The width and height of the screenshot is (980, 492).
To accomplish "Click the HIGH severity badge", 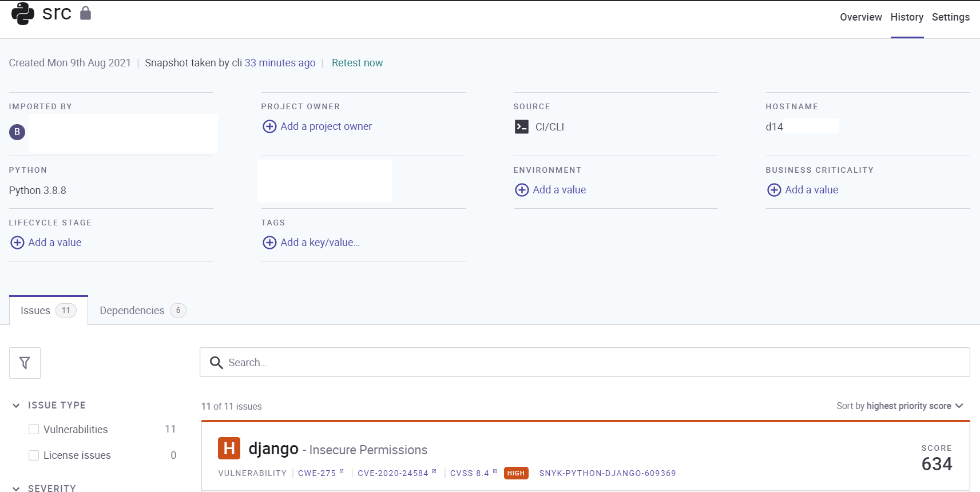I will [516, 473].
